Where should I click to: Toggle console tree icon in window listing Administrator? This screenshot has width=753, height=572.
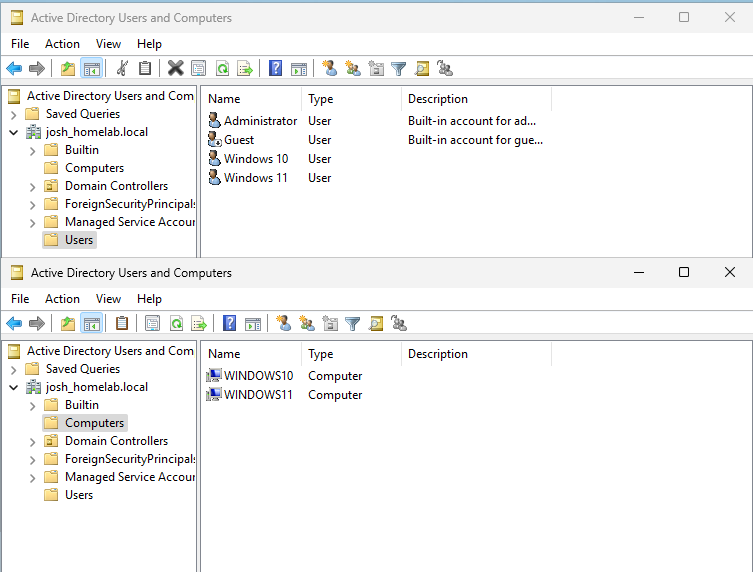[91, 69]
